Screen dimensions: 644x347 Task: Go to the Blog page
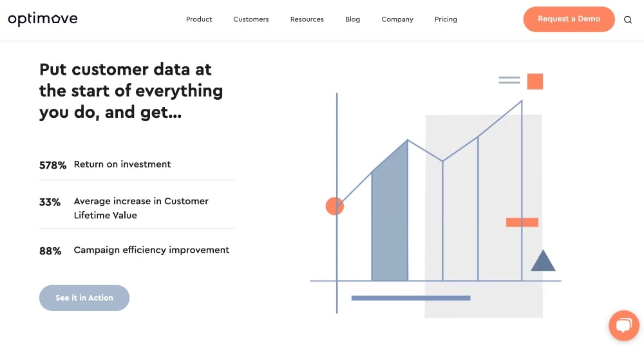[x=353, y=19]
